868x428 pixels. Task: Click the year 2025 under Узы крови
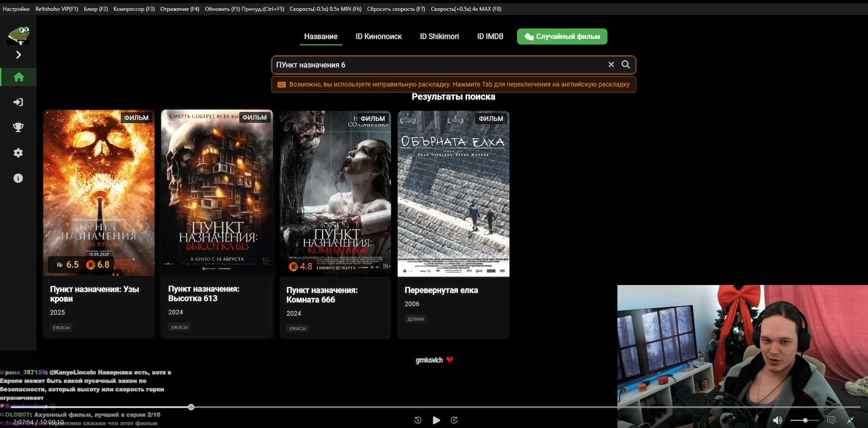[57, 312]
